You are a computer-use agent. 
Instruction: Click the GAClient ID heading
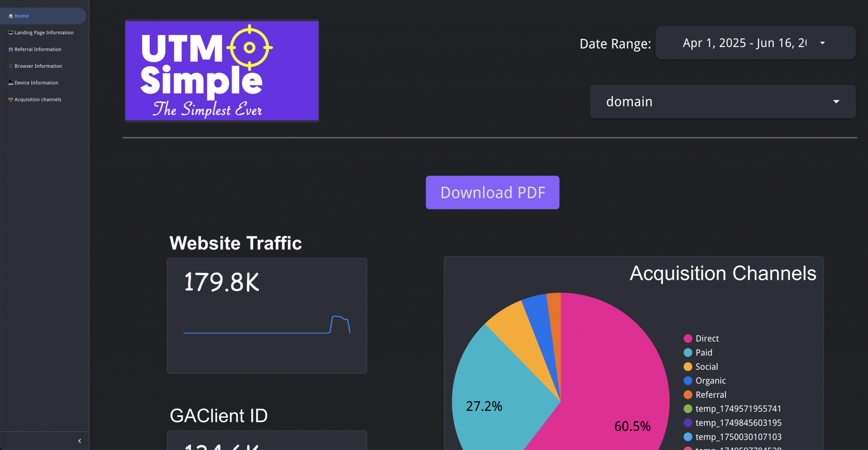pyautogui.click(x=219, y=416)
